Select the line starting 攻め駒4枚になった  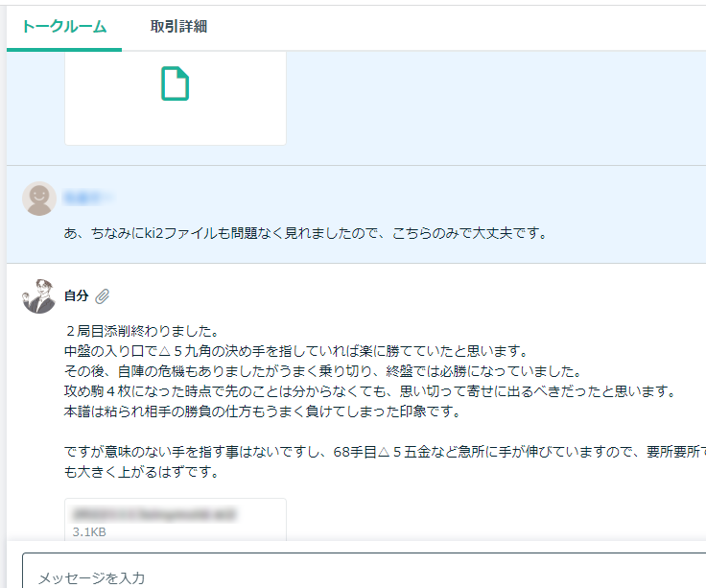tap(370, 391)
